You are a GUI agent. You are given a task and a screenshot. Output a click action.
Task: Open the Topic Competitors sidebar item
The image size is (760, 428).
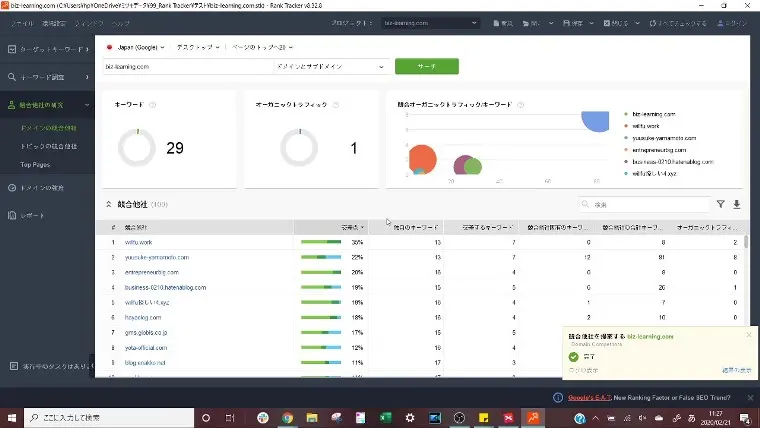48,146
